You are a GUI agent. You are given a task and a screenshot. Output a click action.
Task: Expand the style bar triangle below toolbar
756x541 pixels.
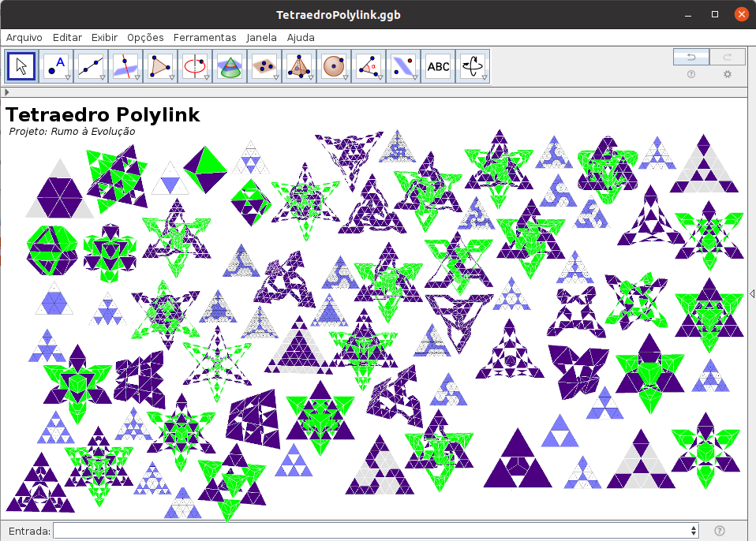point(7,92)
